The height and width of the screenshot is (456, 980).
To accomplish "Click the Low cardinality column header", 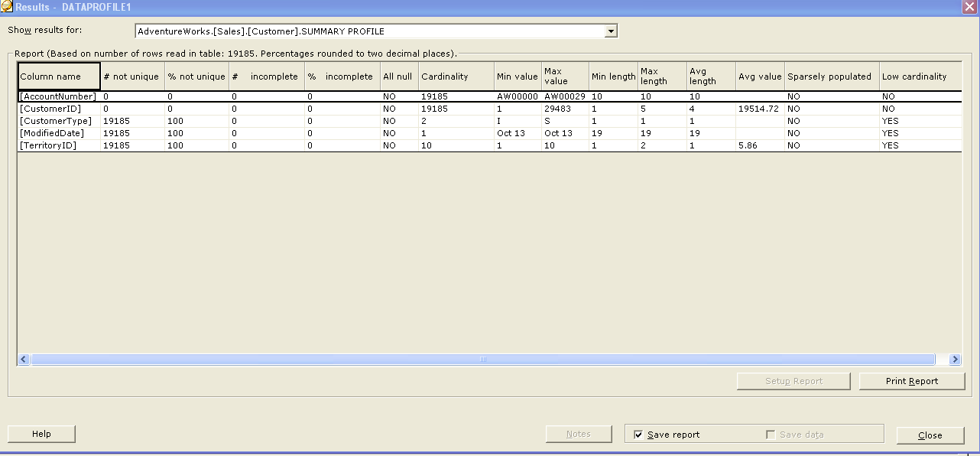I will [920, 77].
